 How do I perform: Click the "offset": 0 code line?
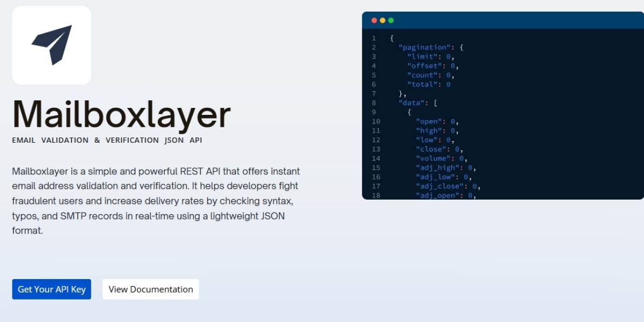[x=433, y=66]
